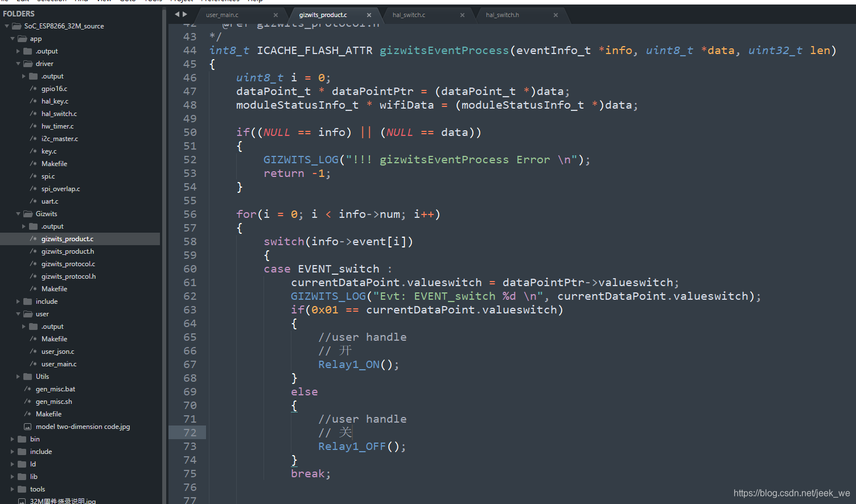Viewport: 856px width, 504px height.
Task: Click the image file icon for two-dimension code.jpg
Action: tap(27, 427)
